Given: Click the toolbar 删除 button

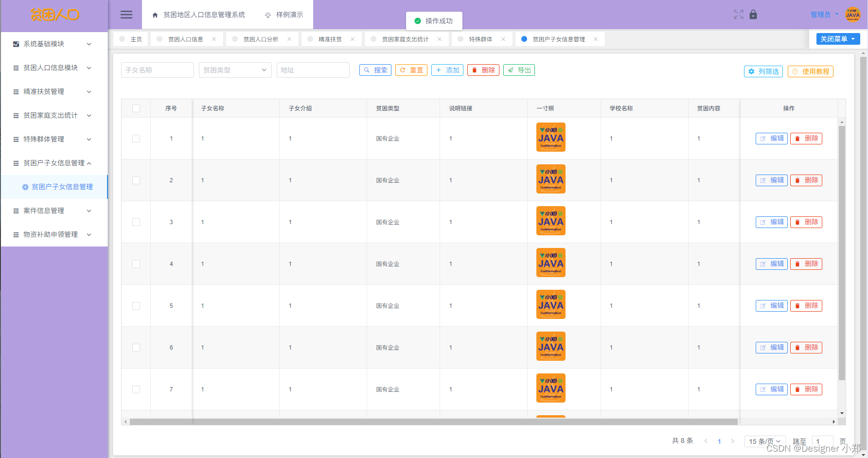Looking at the screenshot, I should [x=483, y=70].
